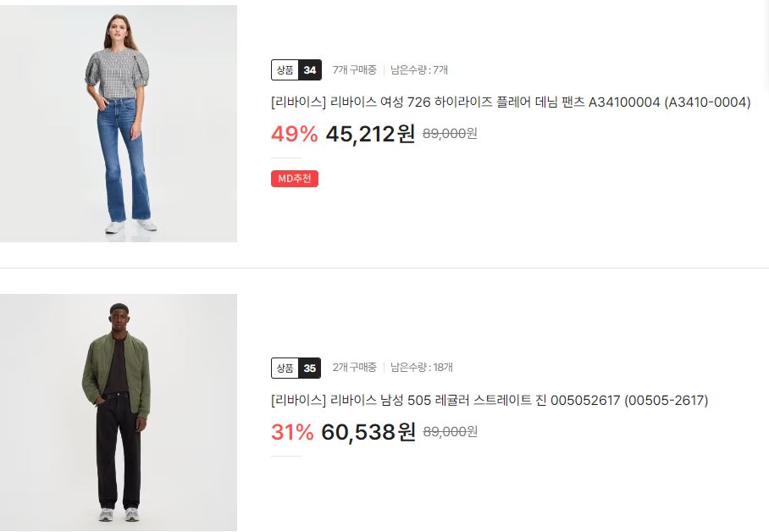Open the men's 505 straight jeans product image
The image size is (769, 532).
click(119, 413)
